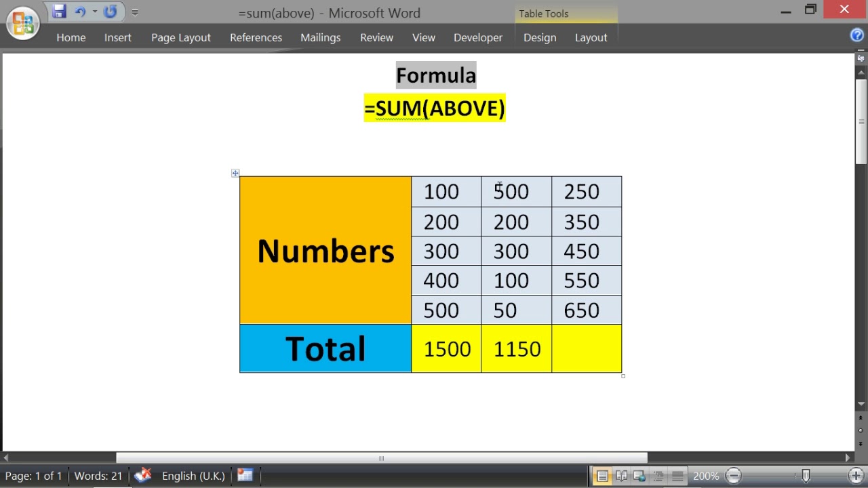Screen dimensions: 868x488
Task: Click the zoom slider handle
Action: point(806,476)
